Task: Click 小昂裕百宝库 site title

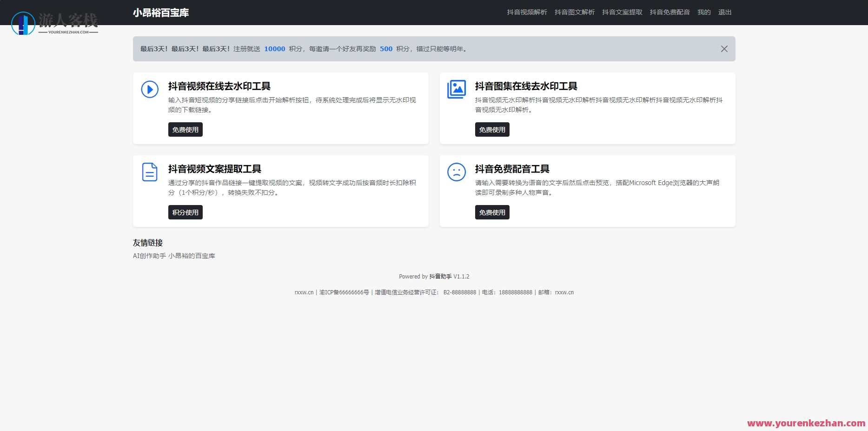Action: (160, 13)
